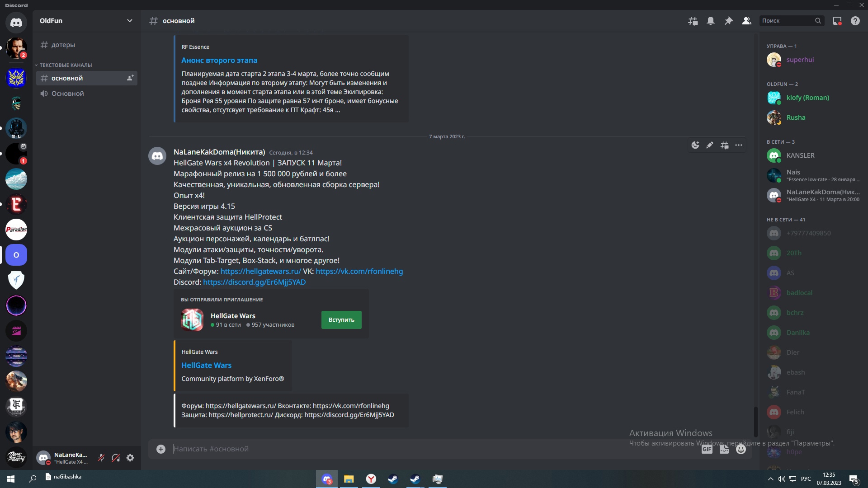The height and width of the screenshot is (488, 868).
Task: Open Yandex browser on taskbar
Action: 371,479
